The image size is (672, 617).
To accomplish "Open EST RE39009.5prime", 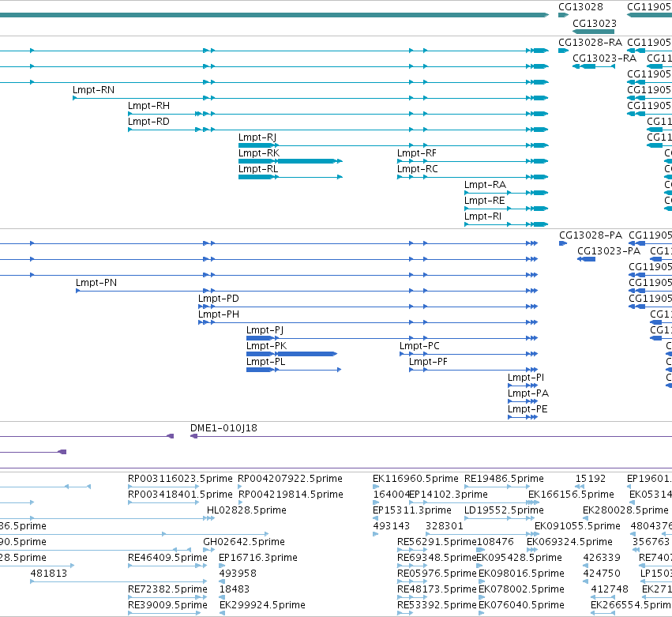I will [167, 605].
